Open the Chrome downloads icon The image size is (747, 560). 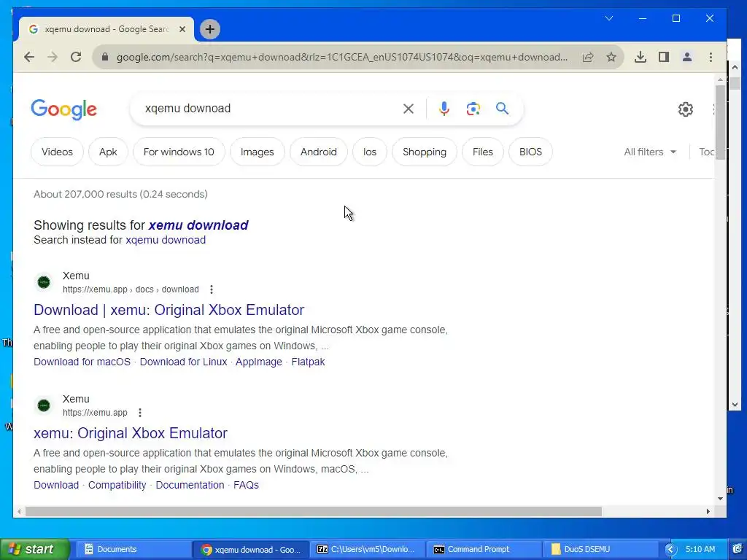[640, 57]
